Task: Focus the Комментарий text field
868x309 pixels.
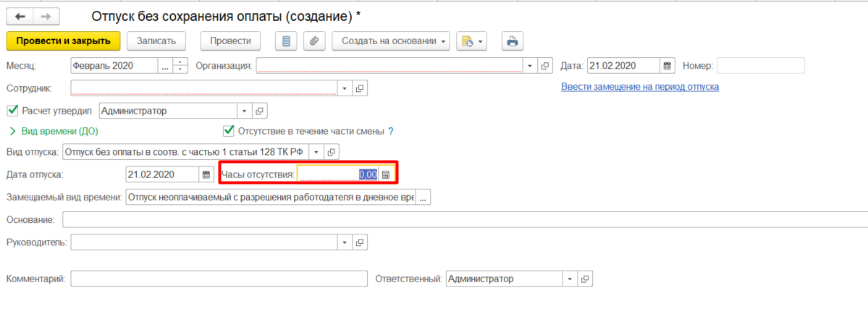Action: [219, 279]
